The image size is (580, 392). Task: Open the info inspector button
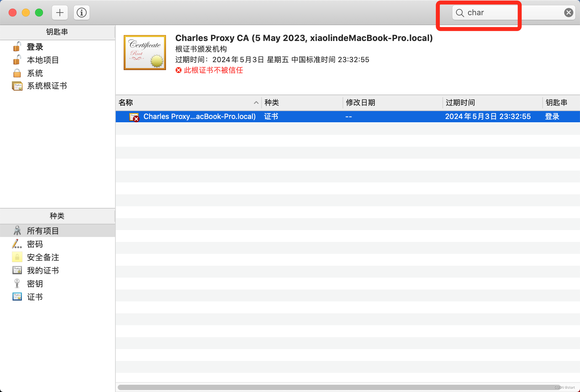point(82,13)
